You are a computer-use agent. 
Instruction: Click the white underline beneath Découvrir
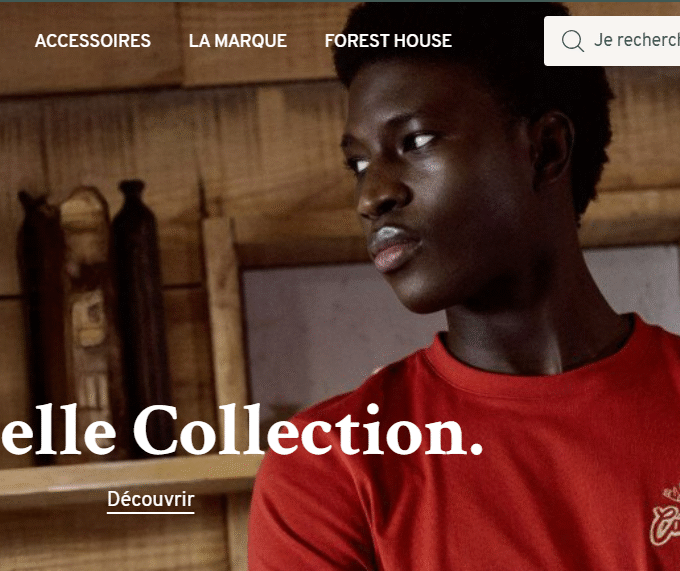(150, 512)
